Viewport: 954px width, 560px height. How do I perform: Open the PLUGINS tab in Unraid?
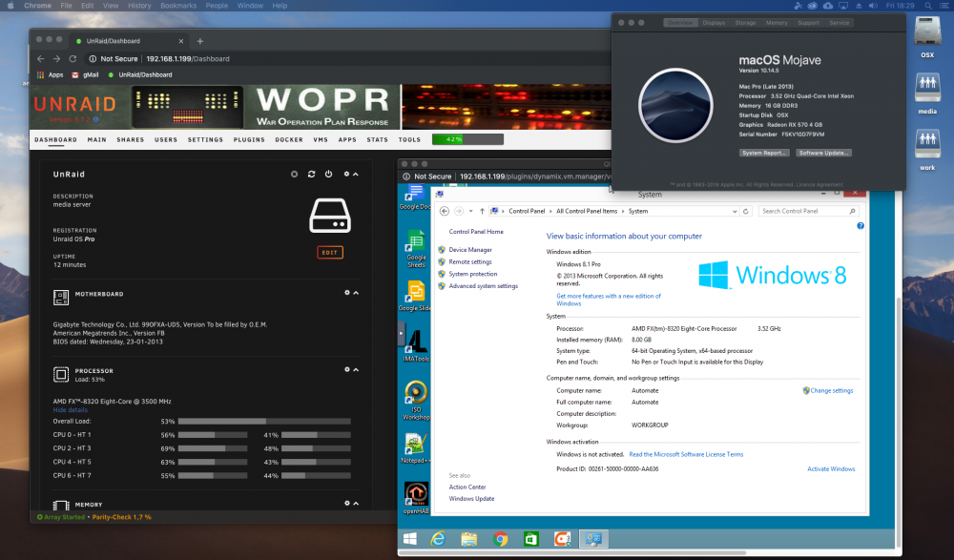(x=249, y=139)
